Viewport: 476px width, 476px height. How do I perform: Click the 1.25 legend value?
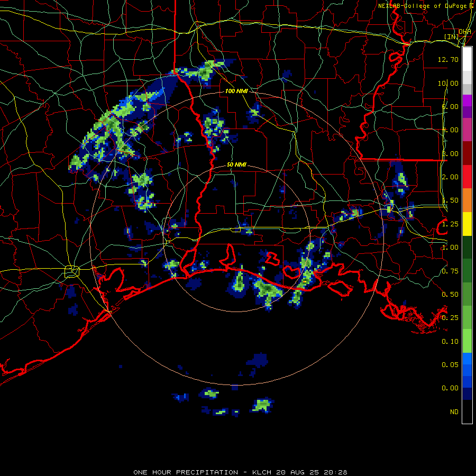pyautogui.click(x=450, y=224)
